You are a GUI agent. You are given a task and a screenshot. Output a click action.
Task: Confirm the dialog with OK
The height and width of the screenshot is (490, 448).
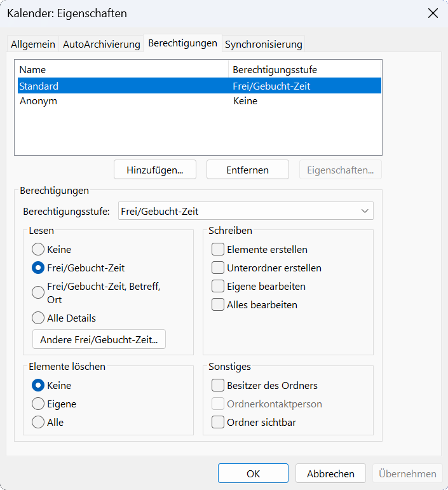coord(253,473)
